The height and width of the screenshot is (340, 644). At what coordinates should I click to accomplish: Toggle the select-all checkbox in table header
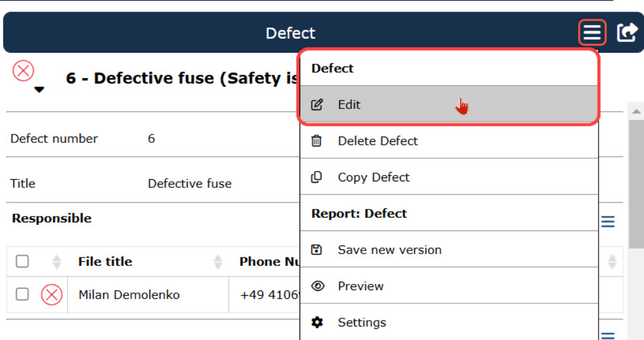point(22,262)
